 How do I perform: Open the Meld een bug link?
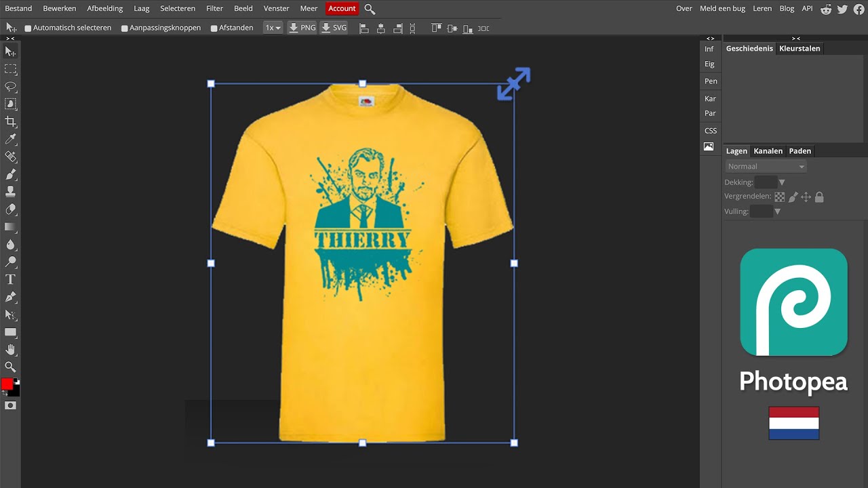pos(723,9)
